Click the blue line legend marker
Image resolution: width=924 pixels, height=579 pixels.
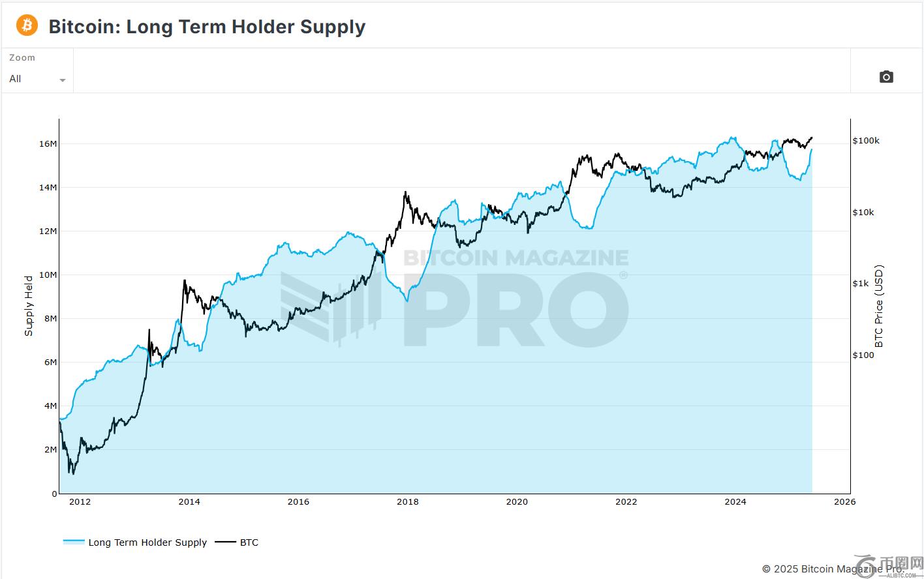click(74, 542)
